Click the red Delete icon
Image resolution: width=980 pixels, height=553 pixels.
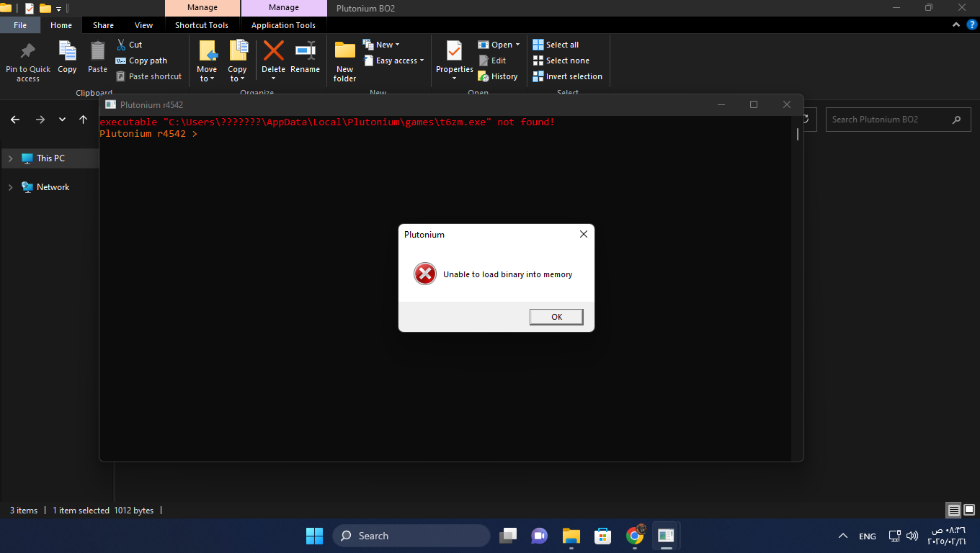273,52
